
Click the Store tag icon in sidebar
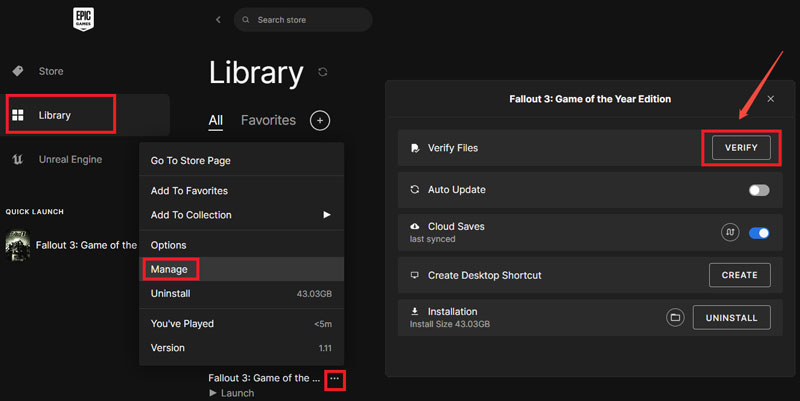pyautogui.click(x=18, y=71)
